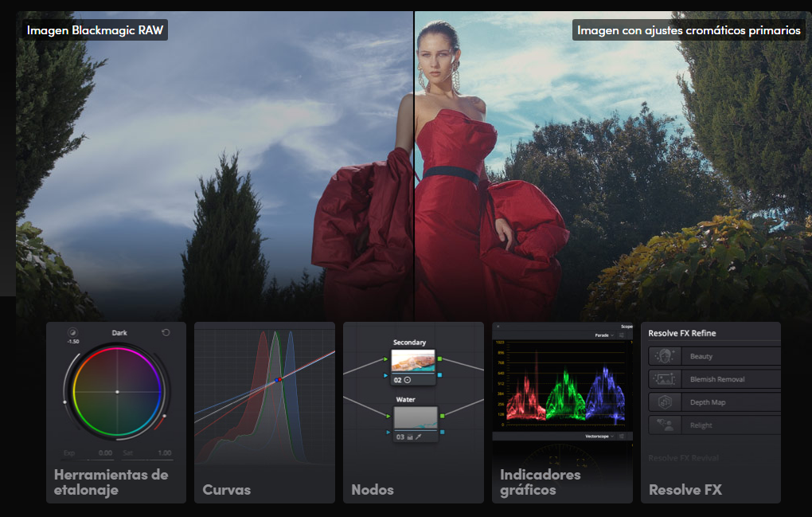Click the Resolve FX Refine heading
The image size is (812, 517).
coord(682,333)
